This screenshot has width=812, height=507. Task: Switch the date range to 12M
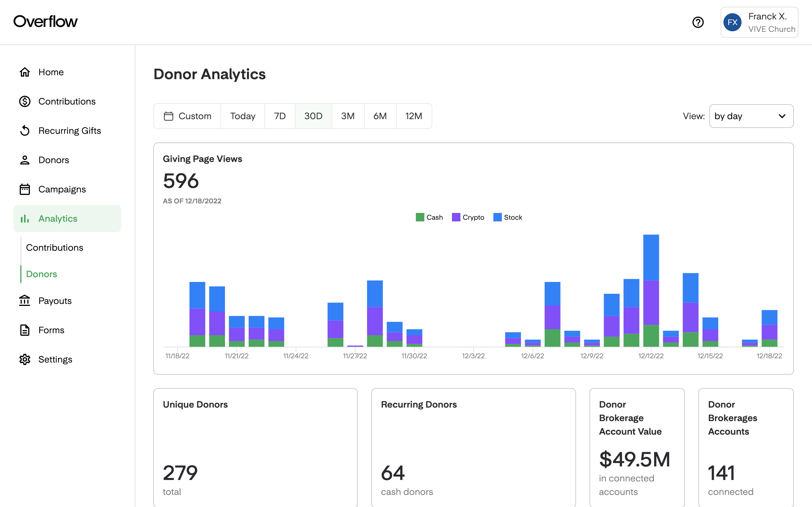click(414, 116)
